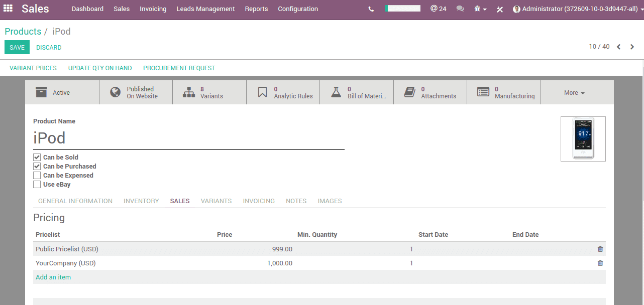Switch to the General Information tab
Image resolution: width=644 pixels, height=305 pixels.
pos(75,201)
